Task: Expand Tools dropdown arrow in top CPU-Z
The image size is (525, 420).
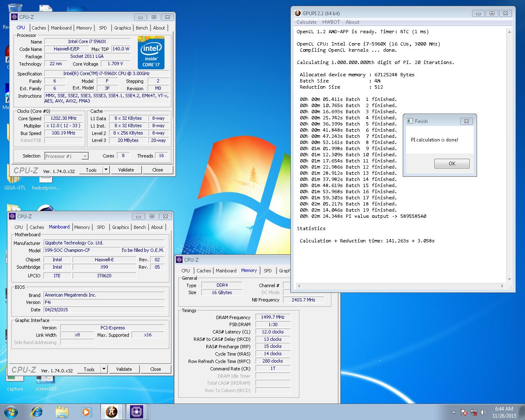Action: [106, 170]
